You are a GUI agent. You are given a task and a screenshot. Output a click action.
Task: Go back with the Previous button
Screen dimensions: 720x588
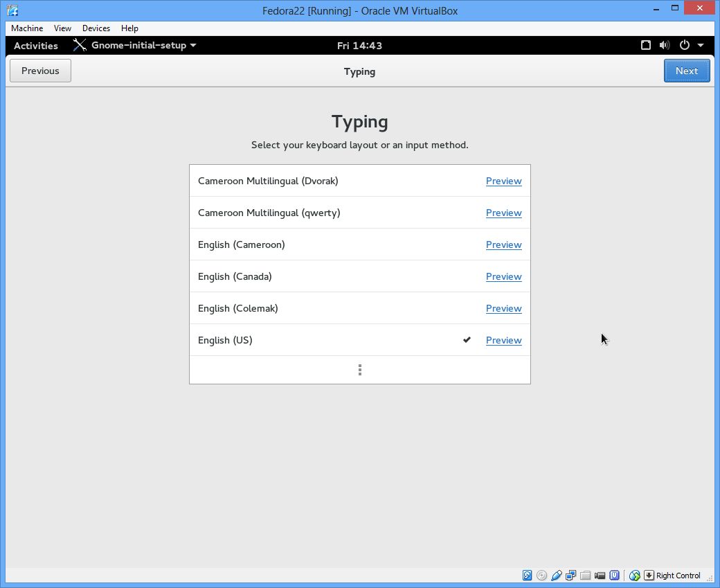click(40, 71)
